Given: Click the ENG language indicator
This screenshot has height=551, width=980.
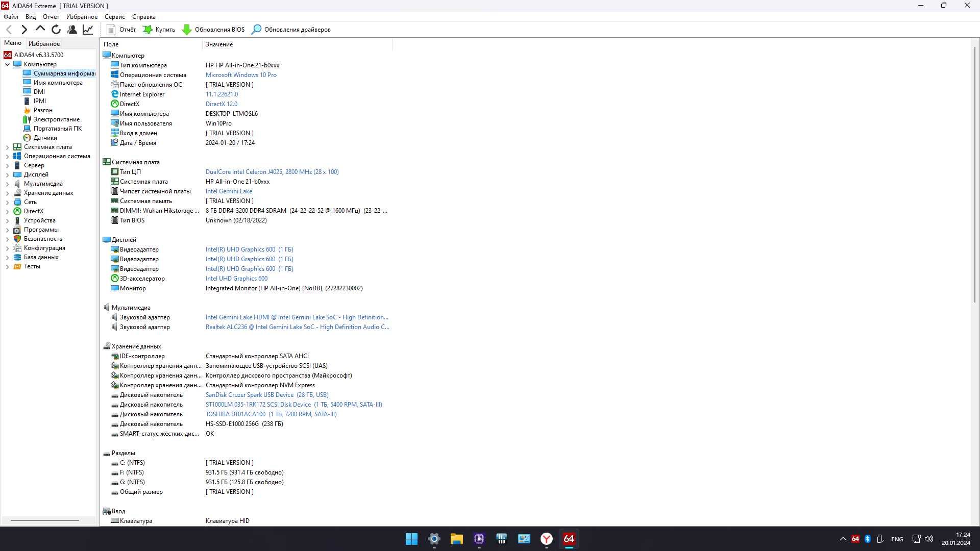Looking at the screenshot, I should pyautogui.click(x=897, y=539).
